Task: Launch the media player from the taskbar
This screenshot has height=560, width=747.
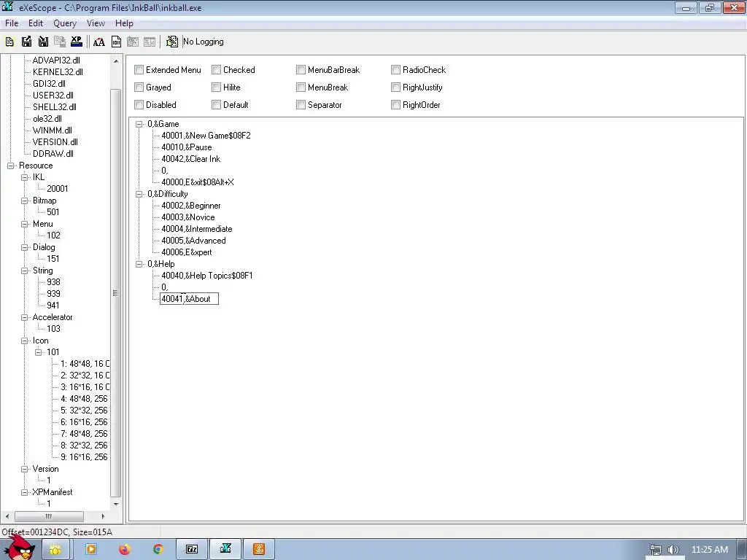Action: pos(91,550)
